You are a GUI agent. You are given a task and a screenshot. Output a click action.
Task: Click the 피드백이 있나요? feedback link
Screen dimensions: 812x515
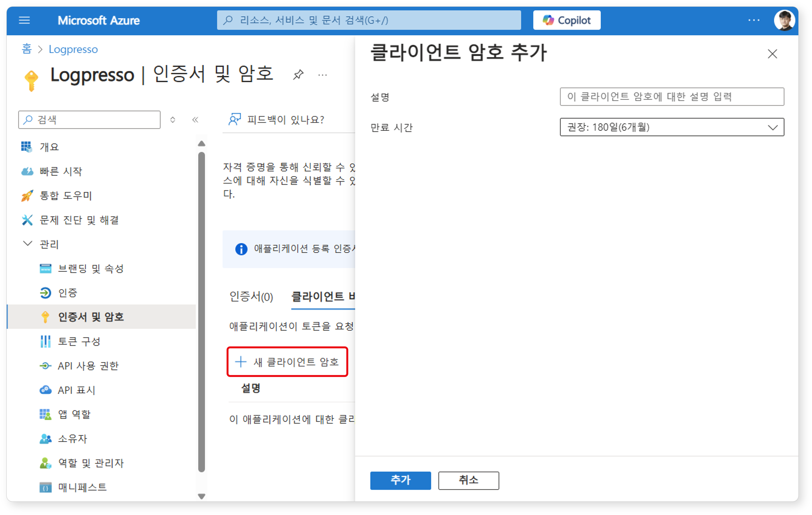coord(276,120)
